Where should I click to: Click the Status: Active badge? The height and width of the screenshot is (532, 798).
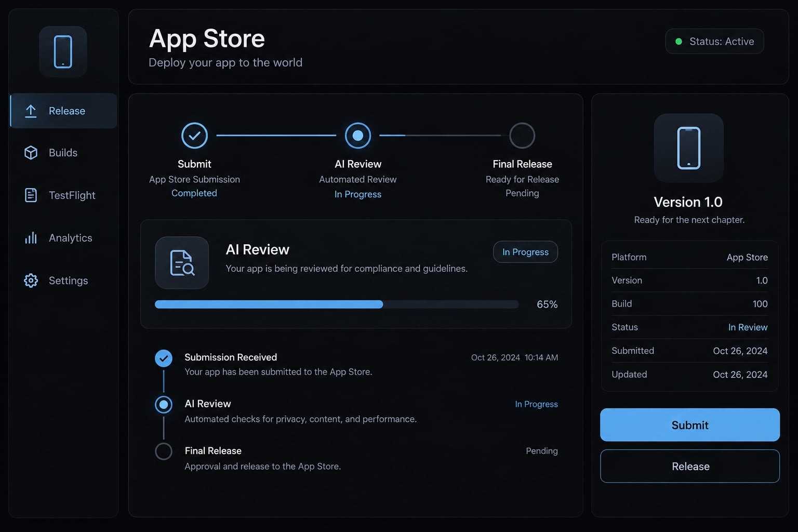[x=714, y=42]
